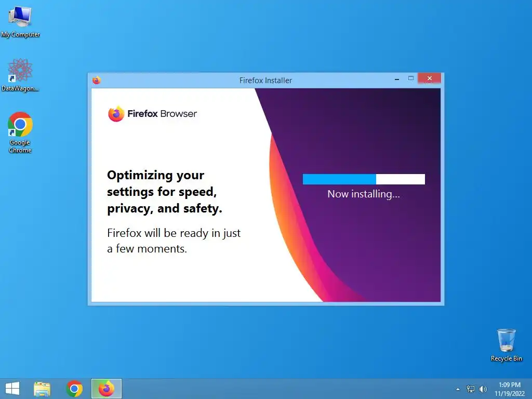532x399 pixels.
Task: Close the Firefox Installer window
Action: [429, 78]
